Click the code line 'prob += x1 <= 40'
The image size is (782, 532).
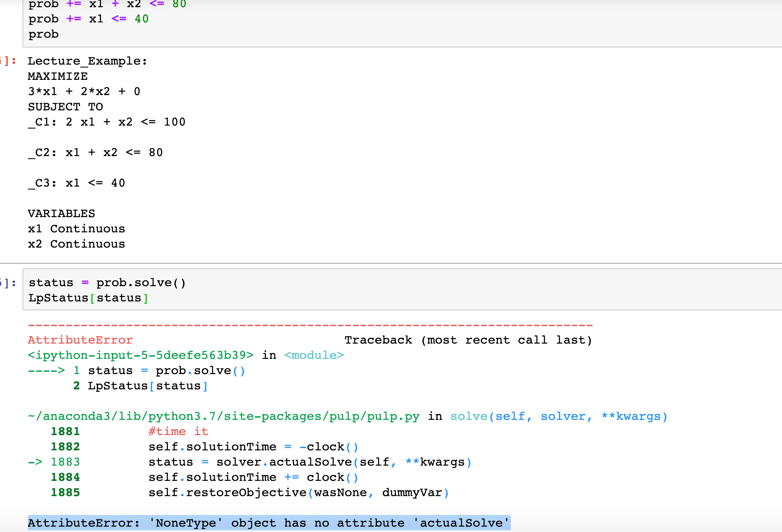coord(88,19)
